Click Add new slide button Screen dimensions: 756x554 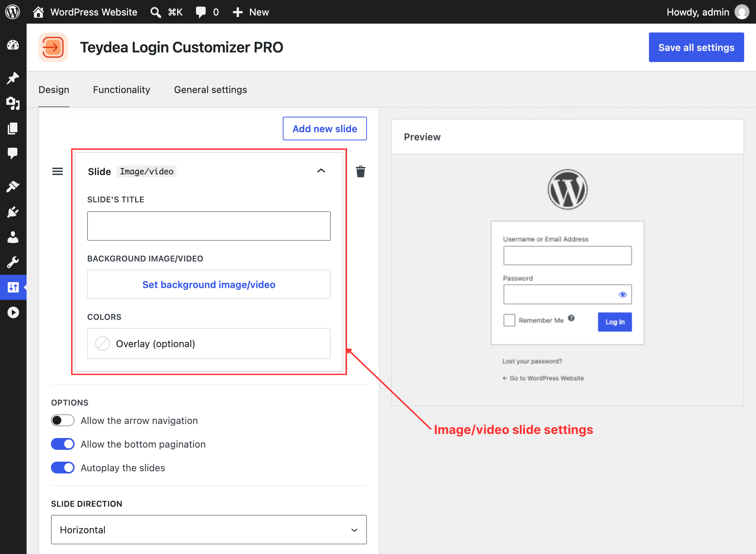click(x=325, y=129)
